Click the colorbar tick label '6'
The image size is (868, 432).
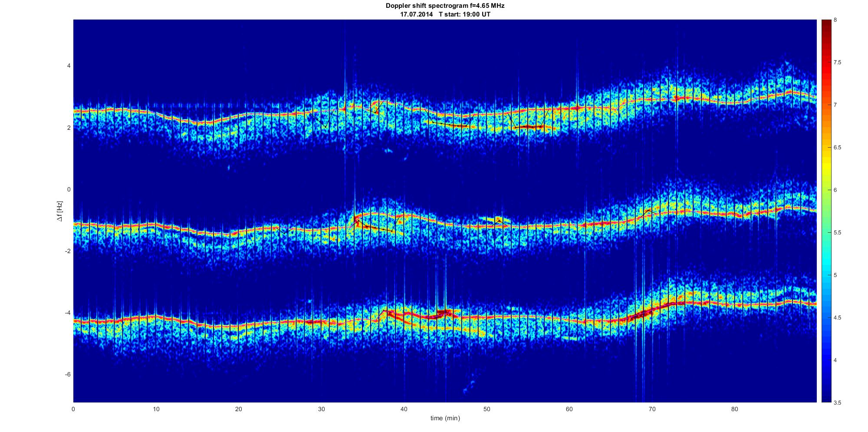point(835,190)
